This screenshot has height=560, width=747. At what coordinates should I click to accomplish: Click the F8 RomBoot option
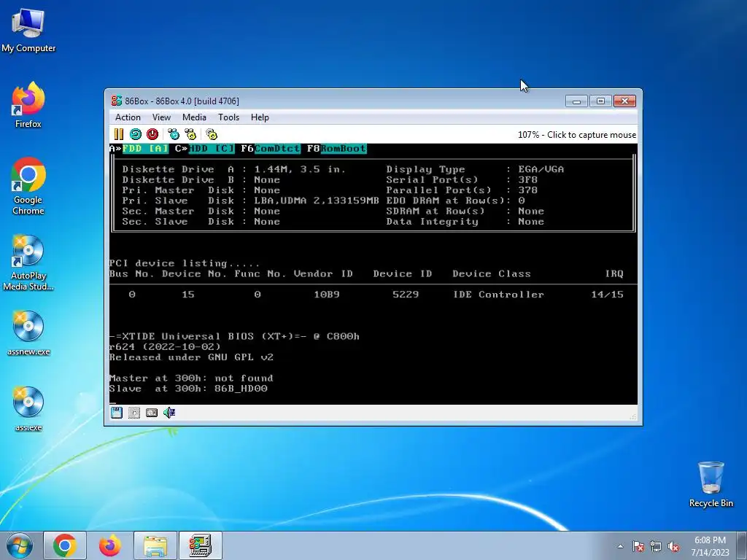pyautogui.click(x=337, y=149)
